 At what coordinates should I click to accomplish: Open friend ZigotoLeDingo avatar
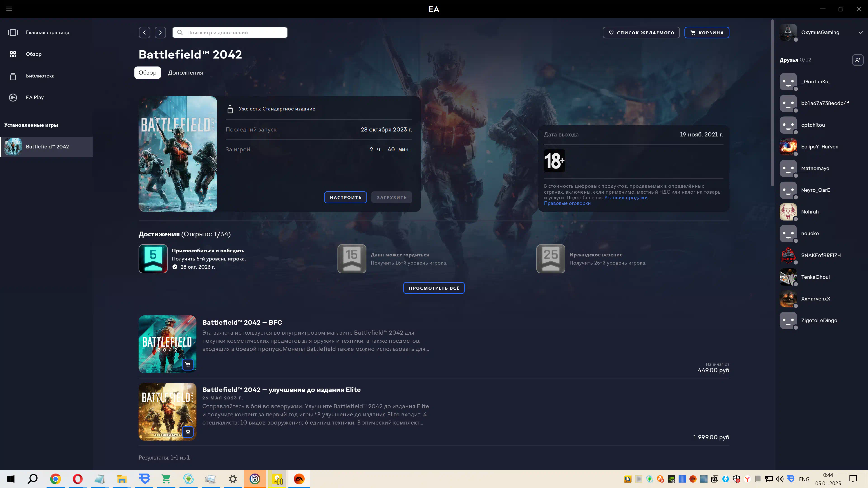tap(788, 321)
